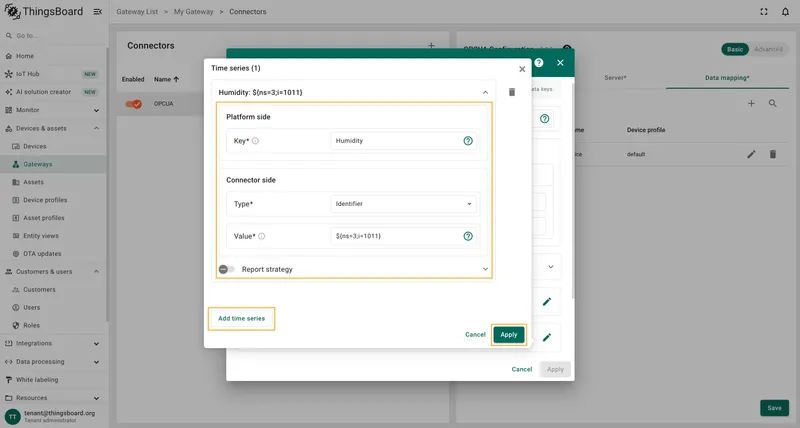Open the Server tab

click(615, 78)
